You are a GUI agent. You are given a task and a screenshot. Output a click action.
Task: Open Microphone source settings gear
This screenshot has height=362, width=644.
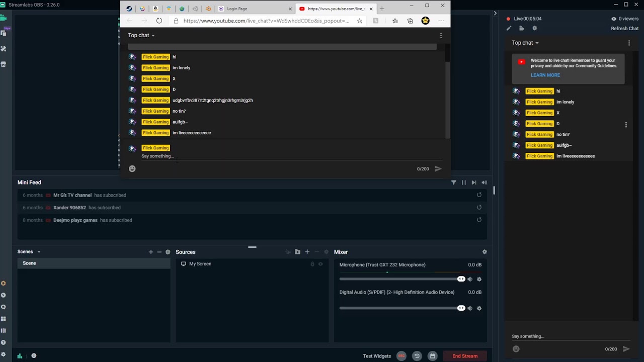click(479, 279)
